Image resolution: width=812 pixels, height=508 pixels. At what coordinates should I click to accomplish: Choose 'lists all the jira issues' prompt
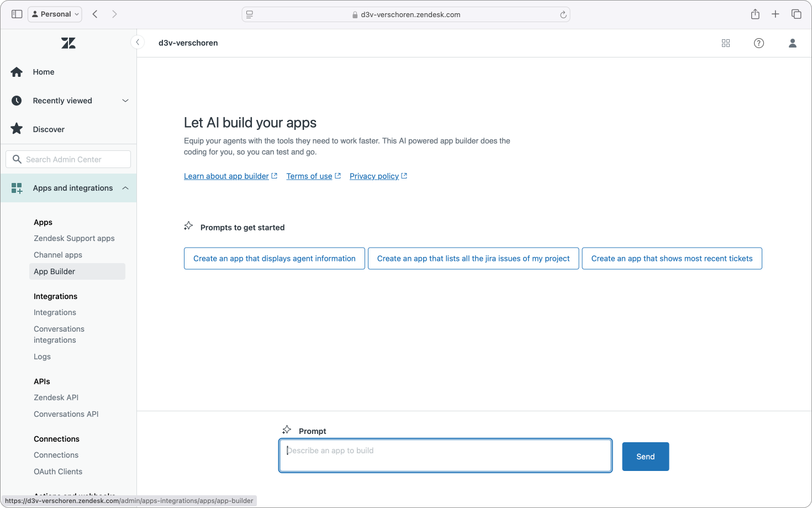[473, 258]
